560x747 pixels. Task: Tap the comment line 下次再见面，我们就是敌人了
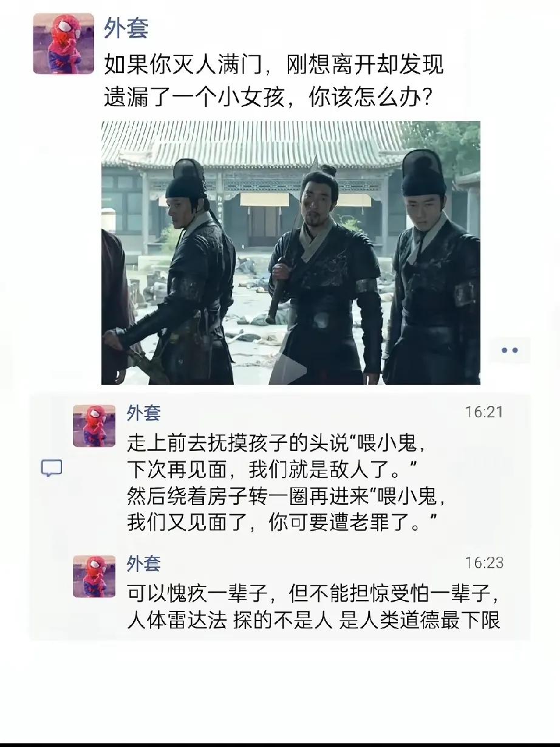coord(275,470)
